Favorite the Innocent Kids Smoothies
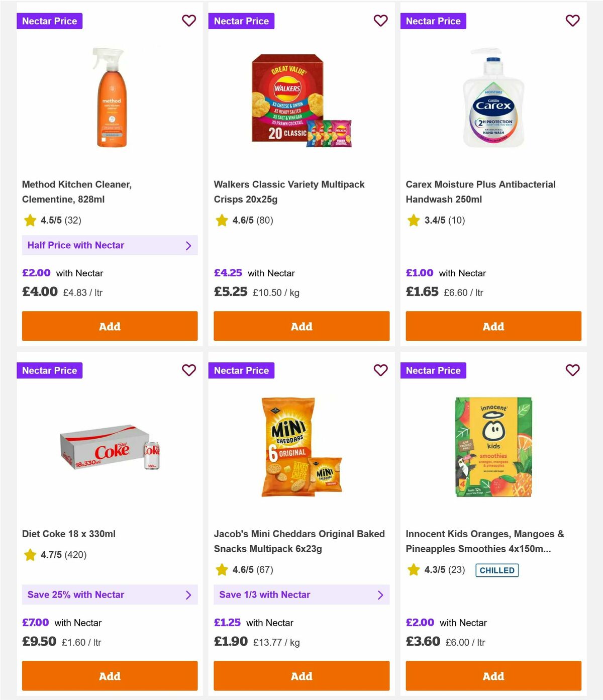 572,370
